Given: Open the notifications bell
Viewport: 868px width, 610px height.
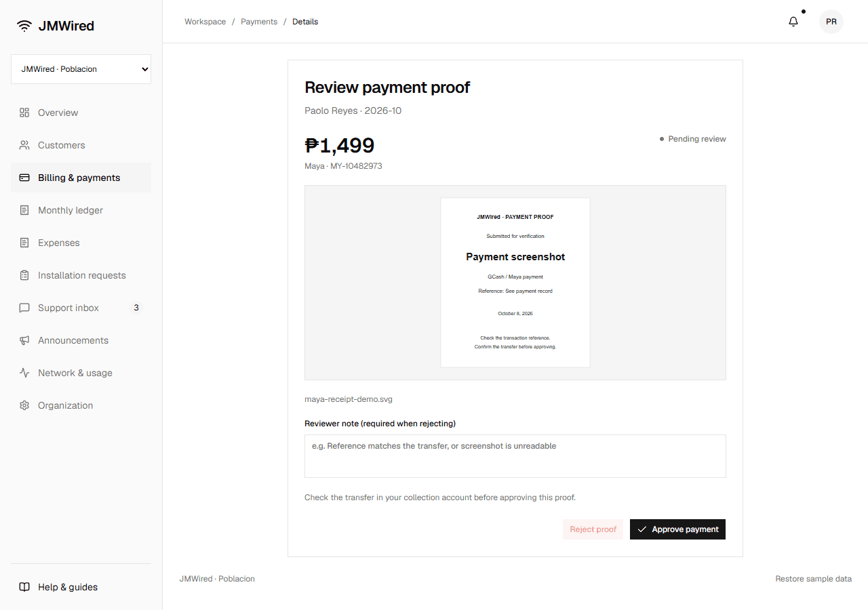Looking at the screenshot, I should (x=793, y=22).
